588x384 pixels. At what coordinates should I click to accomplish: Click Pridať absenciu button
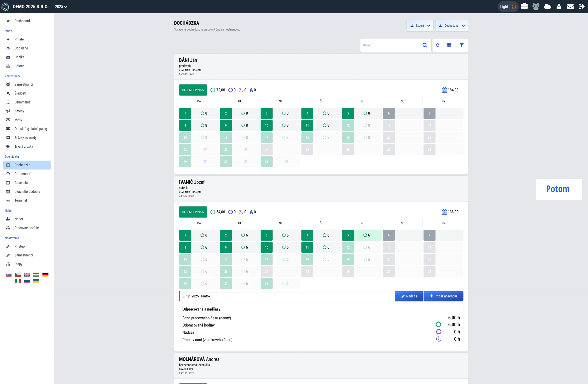[x=443, y=296]
